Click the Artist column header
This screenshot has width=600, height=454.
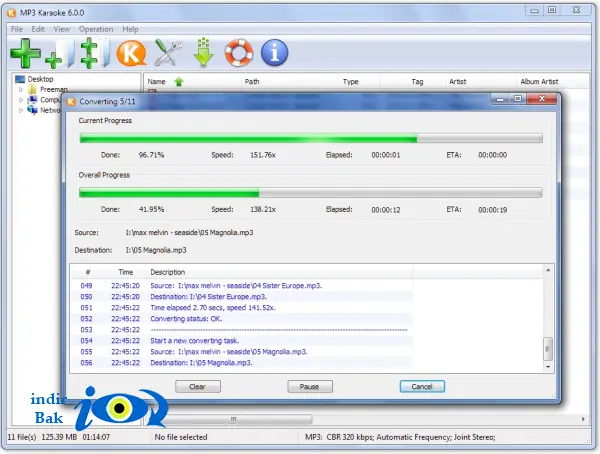click(x=481, y=82)
